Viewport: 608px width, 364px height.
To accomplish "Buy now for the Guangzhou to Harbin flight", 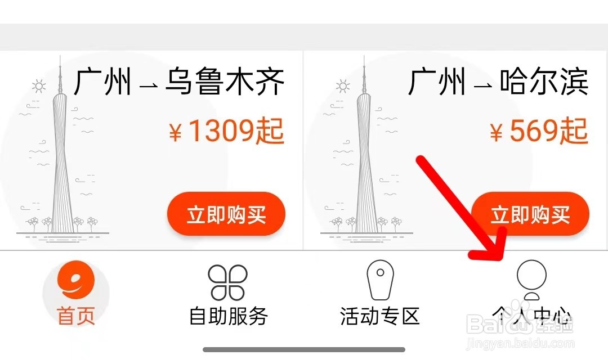I will (x=530, y=214).
